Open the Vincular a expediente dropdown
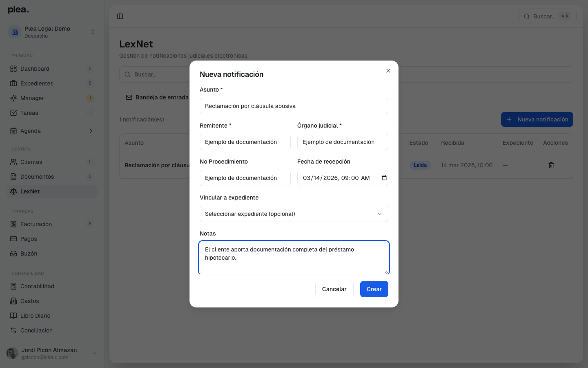Screen dimensions: 588x368 [x=294, y=214]
